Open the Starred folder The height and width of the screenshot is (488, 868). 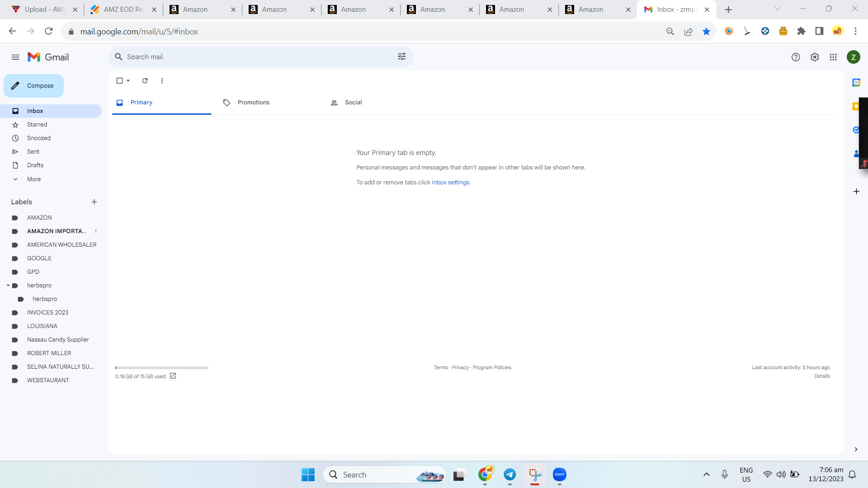[x=51, y=125]
